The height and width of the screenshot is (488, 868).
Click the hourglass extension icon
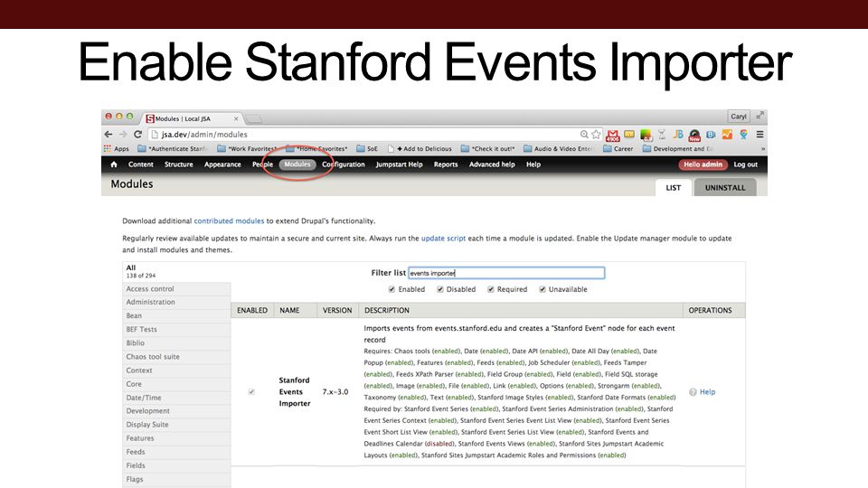[662, 135]
